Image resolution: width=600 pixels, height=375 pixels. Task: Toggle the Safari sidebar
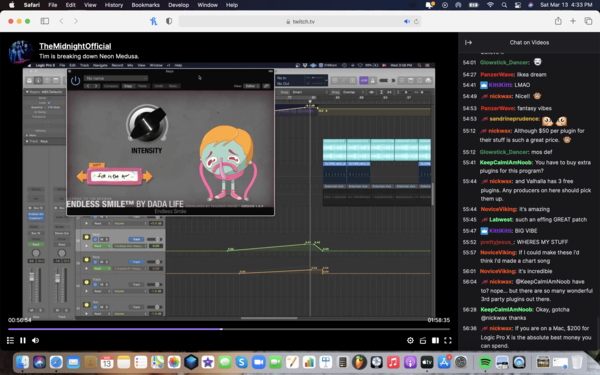[45, 21]
